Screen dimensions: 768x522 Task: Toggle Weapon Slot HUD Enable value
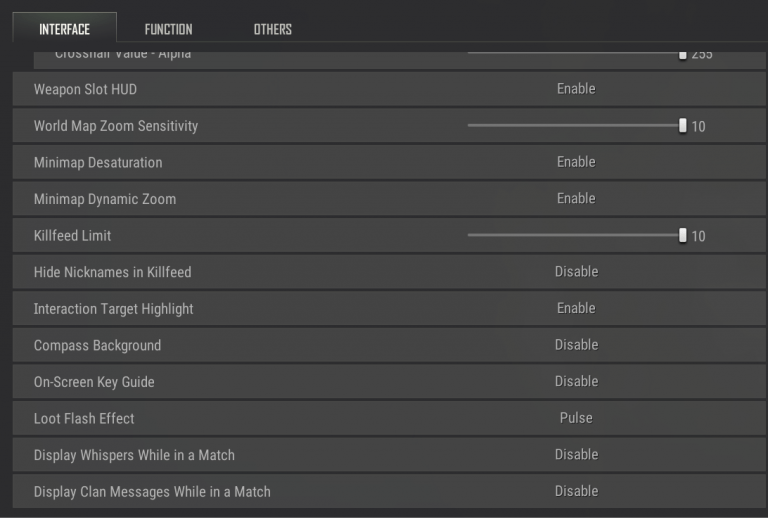pos(576,89)
